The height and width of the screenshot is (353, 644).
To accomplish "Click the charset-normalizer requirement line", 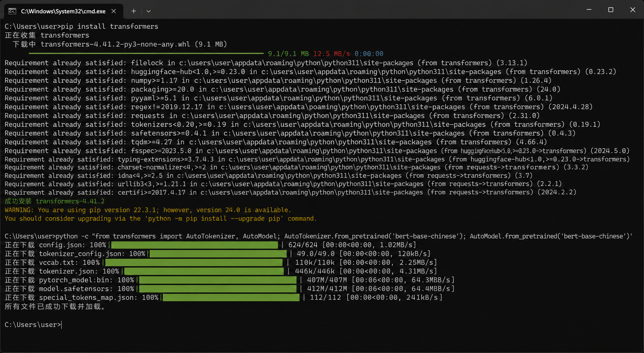I will coord(297,167).
